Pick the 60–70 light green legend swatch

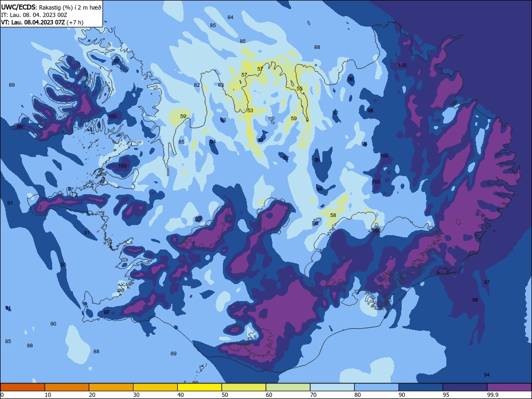pyautogui.click(x=288, y=387)
